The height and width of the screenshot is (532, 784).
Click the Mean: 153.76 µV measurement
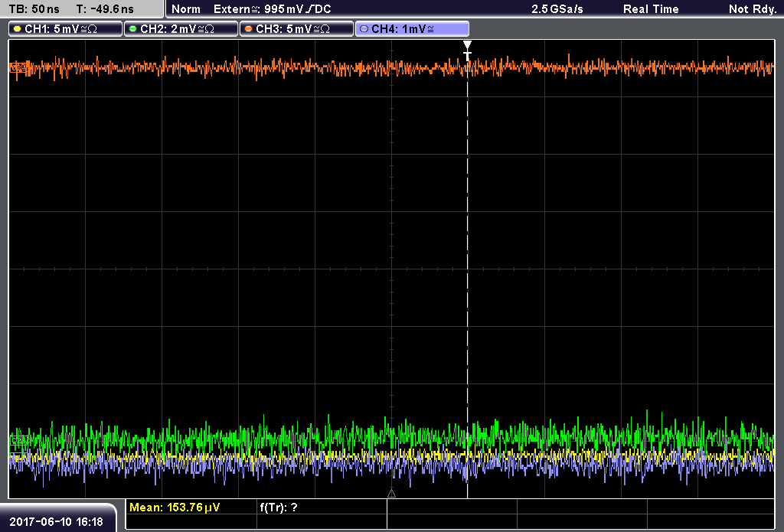click(175, 508)
